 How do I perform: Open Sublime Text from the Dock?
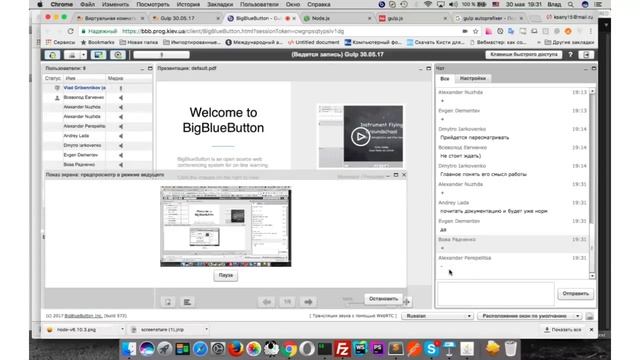(396, 349)
